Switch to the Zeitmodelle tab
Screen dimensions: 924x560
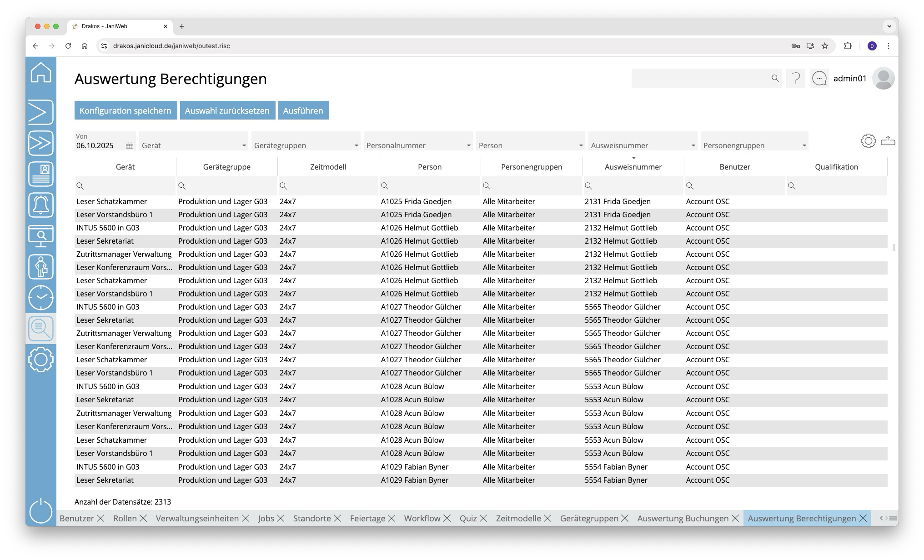[518, 518]
